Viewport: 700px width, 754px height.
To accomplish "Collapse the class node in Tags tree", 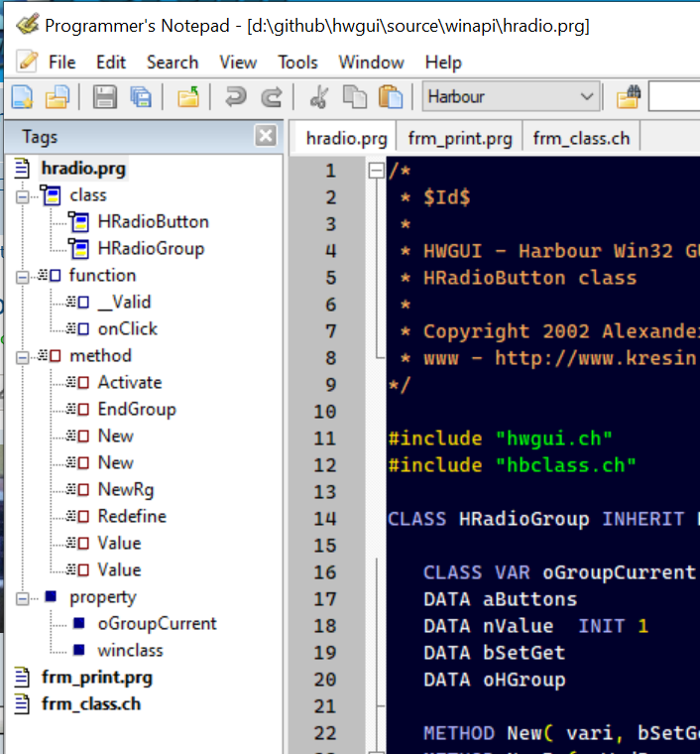I will click(x=23, y=195).
